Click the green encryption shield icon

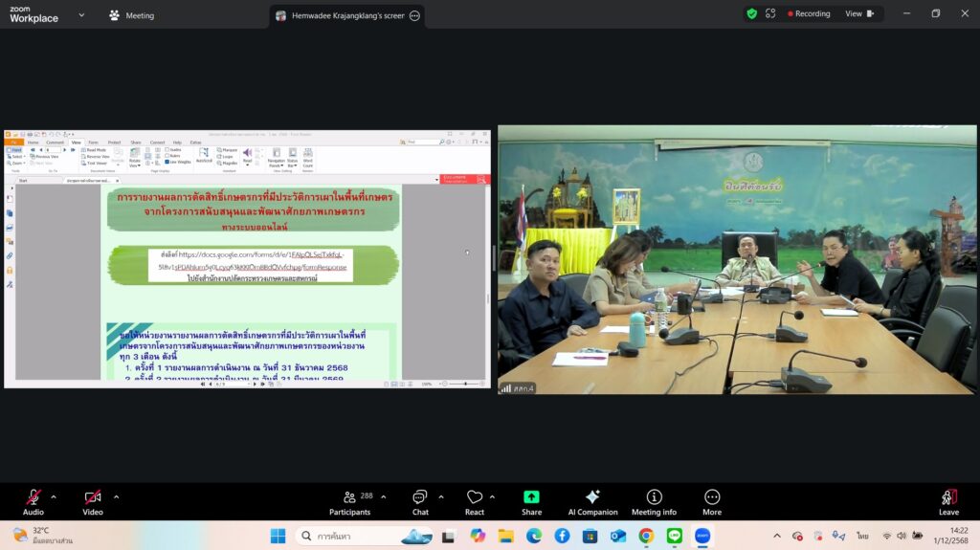click(752, 14)
